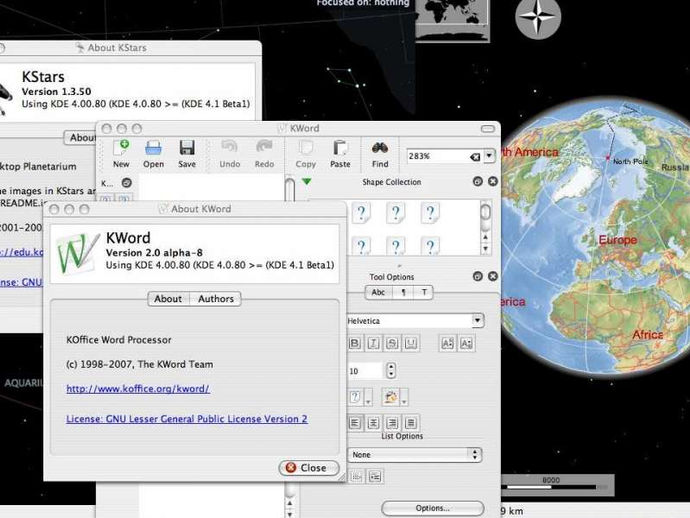This screenshot has width=690, height=518.
Task: Click the Shape Collection scrollbar down arrow
Action: coord(485,249)
